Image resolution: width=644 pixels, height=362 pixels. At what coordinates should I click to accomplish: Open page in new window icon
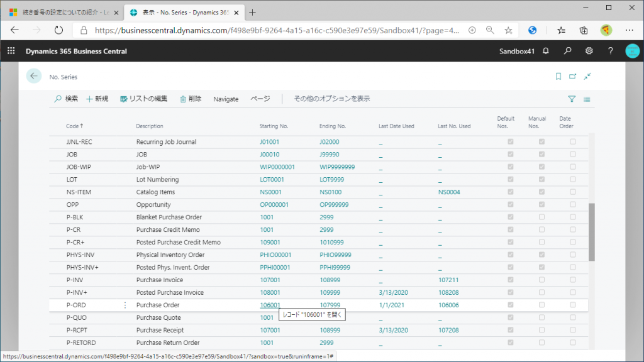572,76
